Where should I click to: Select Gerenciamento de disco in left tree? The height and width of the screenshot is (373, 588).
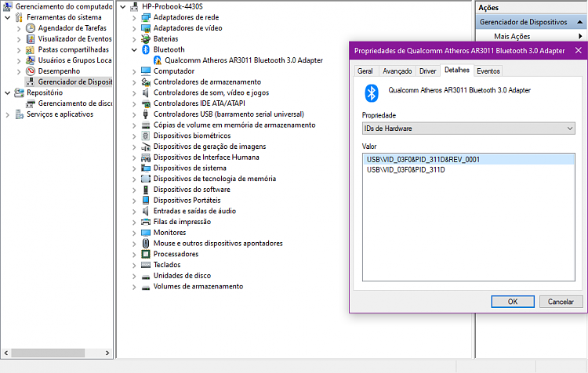[74, 103]
